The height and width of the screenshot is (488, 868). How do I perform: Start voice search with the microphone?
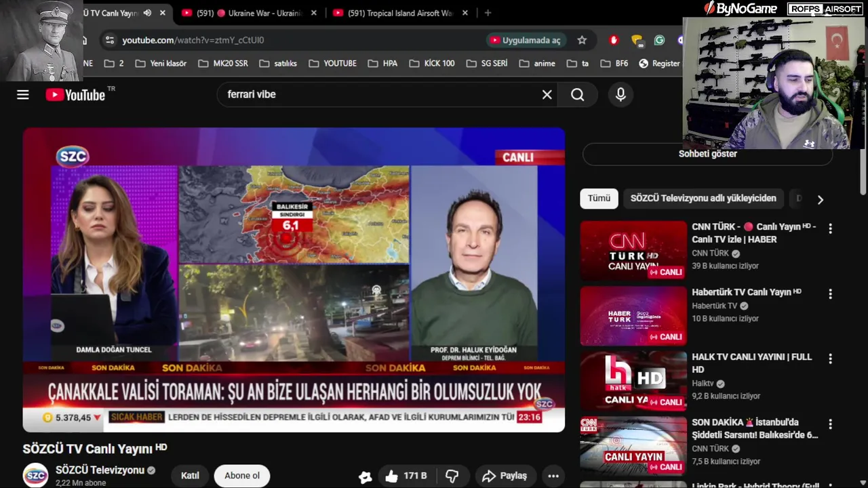tap(620, 95)
